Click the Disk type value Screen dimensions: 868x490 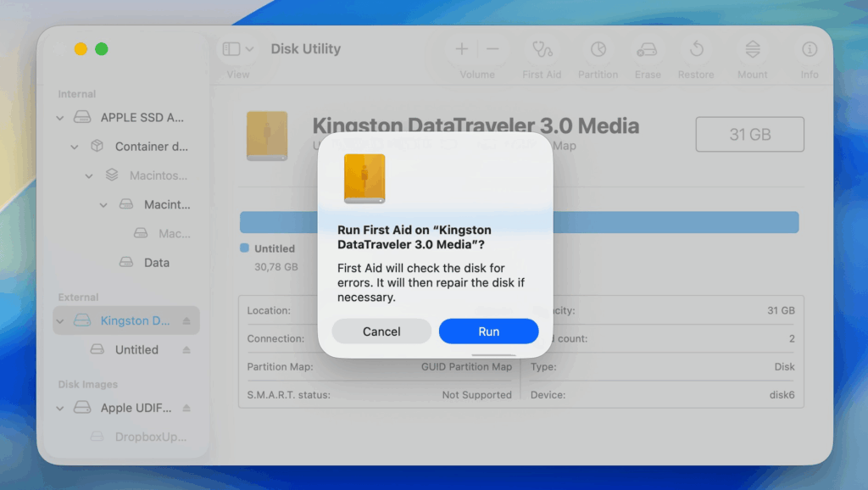pos(784,366)
